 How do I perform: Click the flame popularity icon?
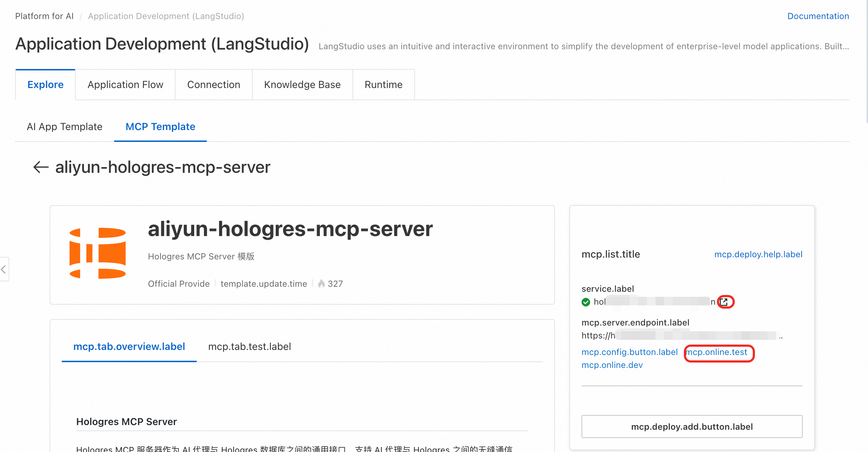321,284
